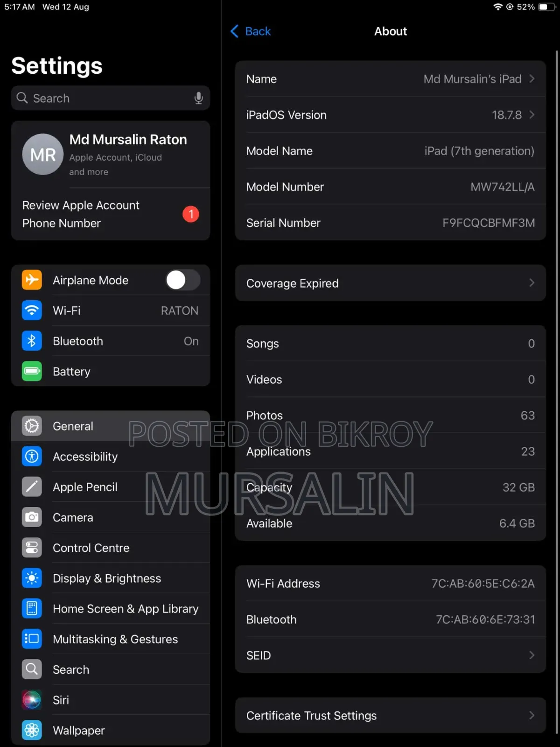560x747 pixels.
Task: Open Review Apple Account Phone Number
Action: coord(111,214)
